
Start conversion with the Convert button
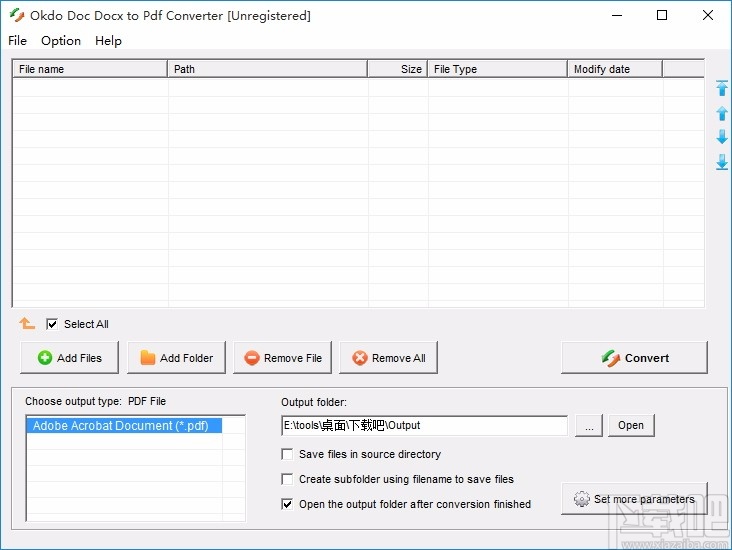point(634,358)
